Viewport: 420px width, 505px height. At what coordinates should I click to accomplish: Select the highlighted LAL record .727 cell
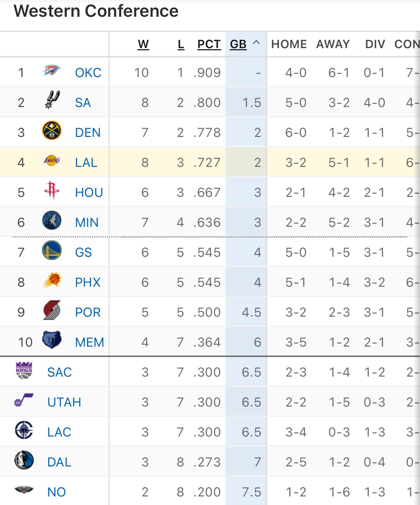(x=207, y=163)
